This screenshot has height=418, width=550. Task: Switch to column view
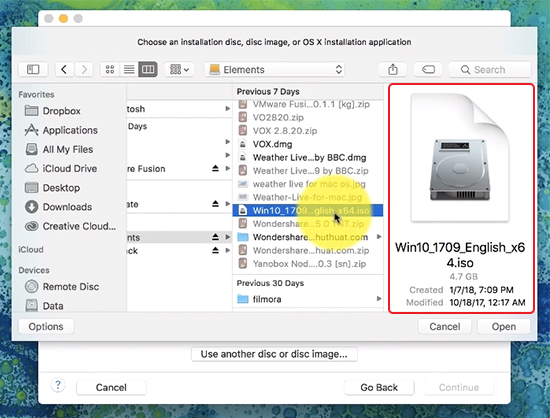pos(148,69)
